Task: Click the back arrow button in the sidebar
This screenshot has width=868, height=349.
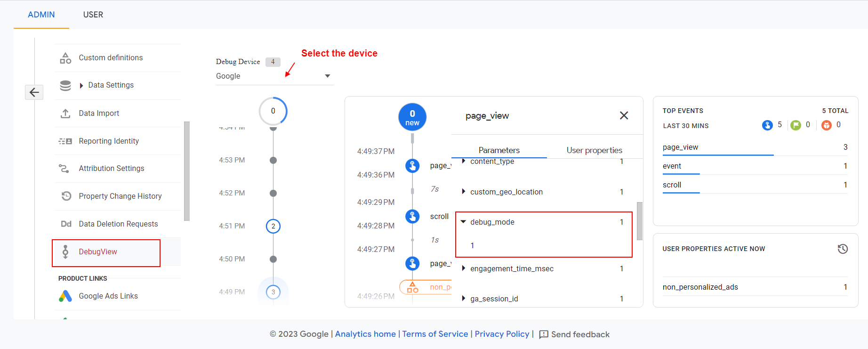Action: (34, 92)
